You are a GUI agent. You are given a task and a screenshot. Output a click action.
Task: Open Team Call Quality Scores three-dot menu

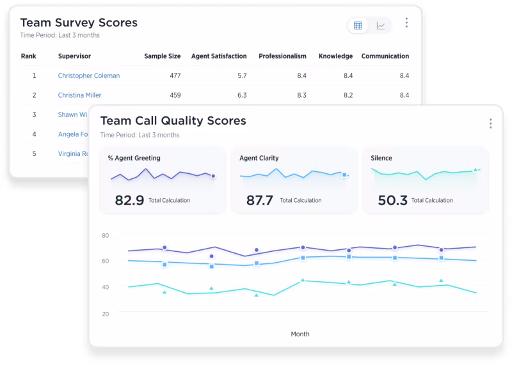click(490, 124)
